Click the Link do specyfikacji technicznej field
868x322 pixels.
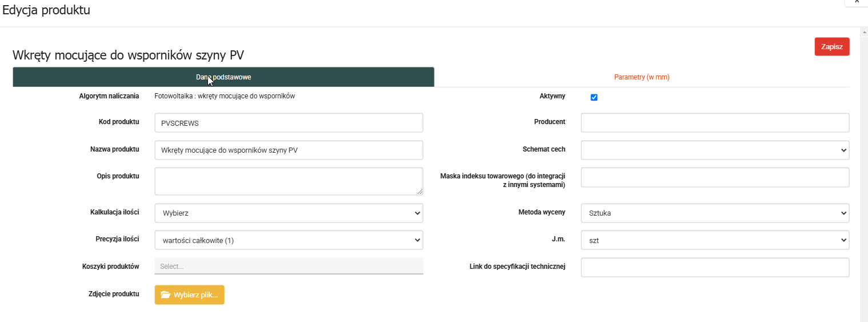(x=715, y=267)
